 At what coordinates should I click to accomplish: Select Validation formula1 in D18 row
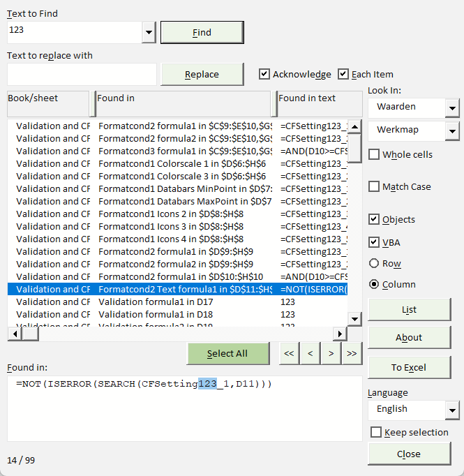point(177,315)
